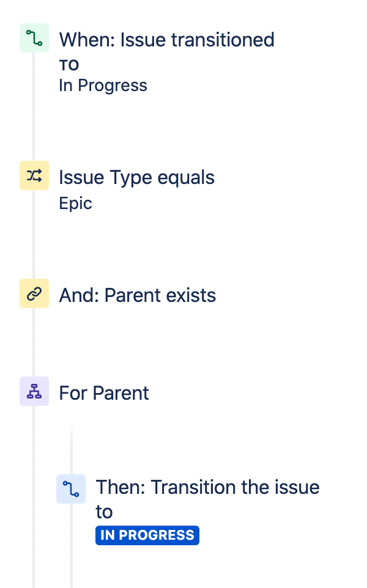Screen dimensions: 367x588
Task: Click branch connector line above the Then action
Action: click(72, 448)
